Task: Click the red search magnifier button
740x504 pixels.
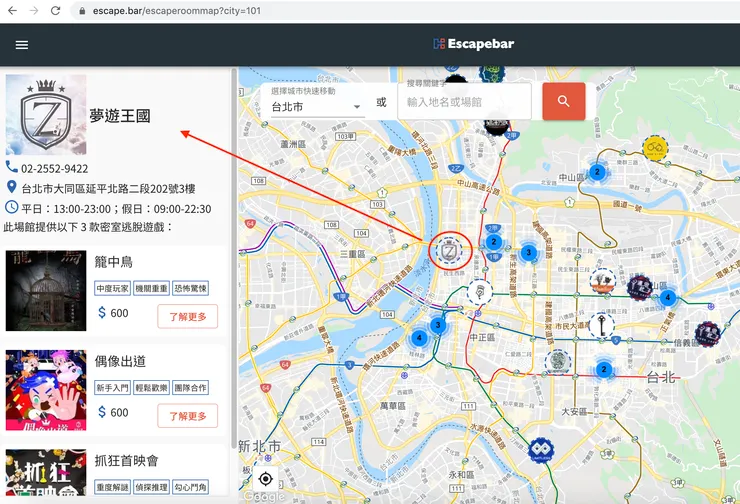Action: coord(563,101)
